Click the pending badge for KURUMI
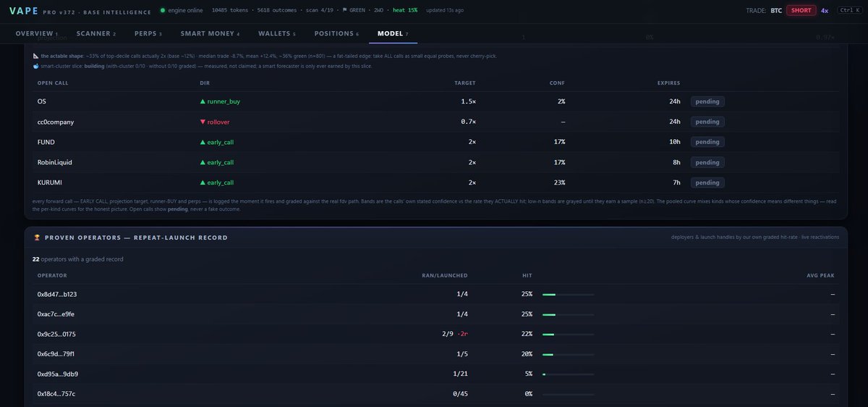 click(x=707, y=182)
